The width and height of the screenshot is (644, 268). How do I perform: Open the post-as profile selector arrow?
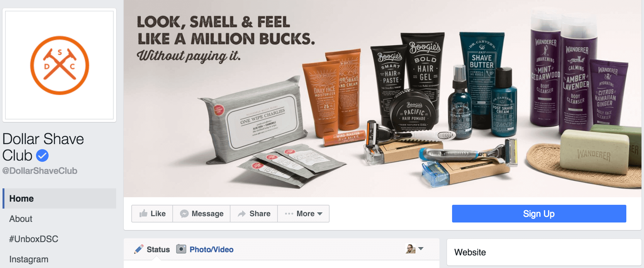tap(421, 249)
